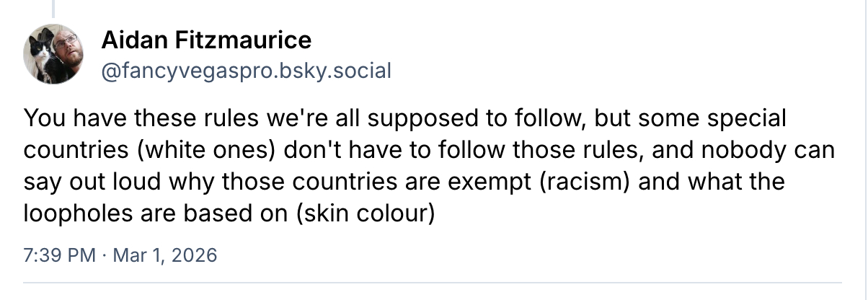868x300 pixels.
Task: Open Aidan Fitzmaurice's profile avatar
Action: pos(54,56)
